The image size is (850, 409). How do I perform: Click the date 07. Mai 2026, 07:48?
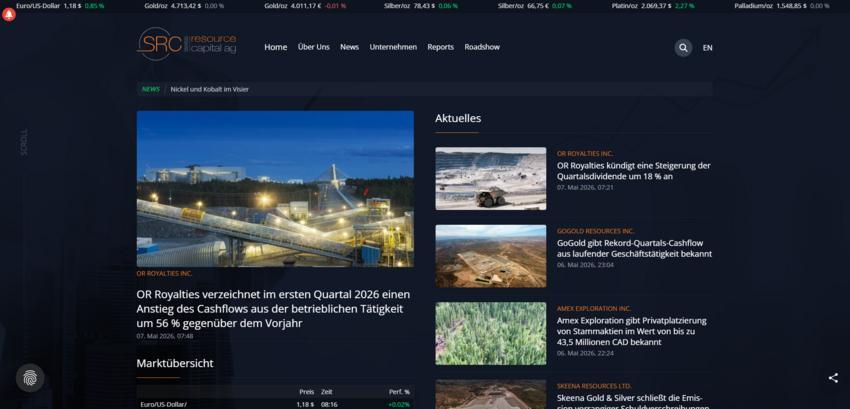(165, 336)
